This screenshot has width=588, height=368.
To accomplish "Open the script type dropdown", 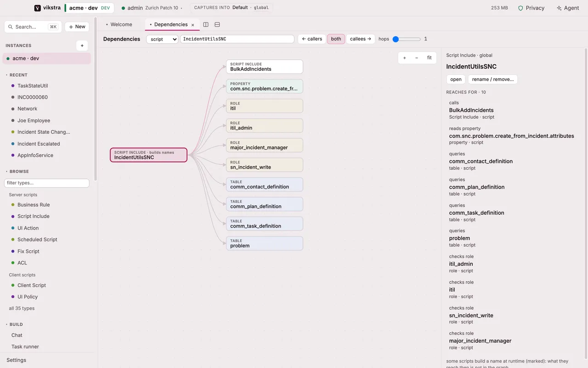I will [x=162, y=39].
